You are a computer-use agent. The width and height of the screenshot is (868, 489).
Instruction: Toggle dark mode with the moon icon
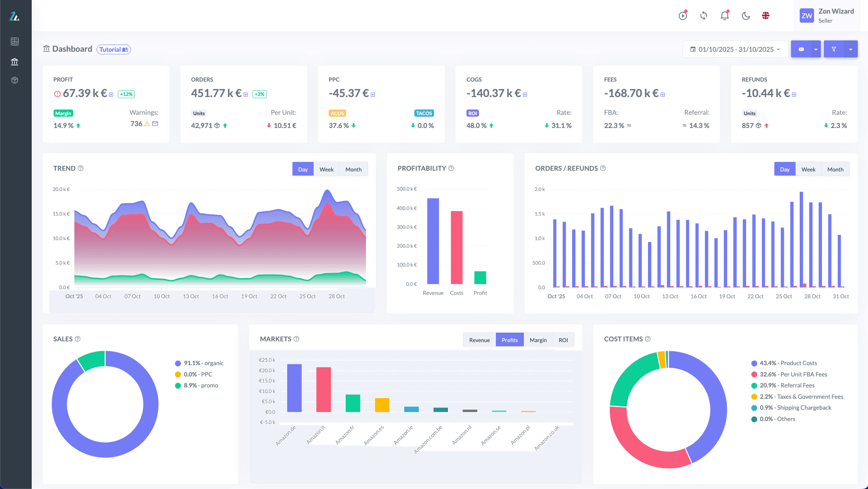pos(746,16)
